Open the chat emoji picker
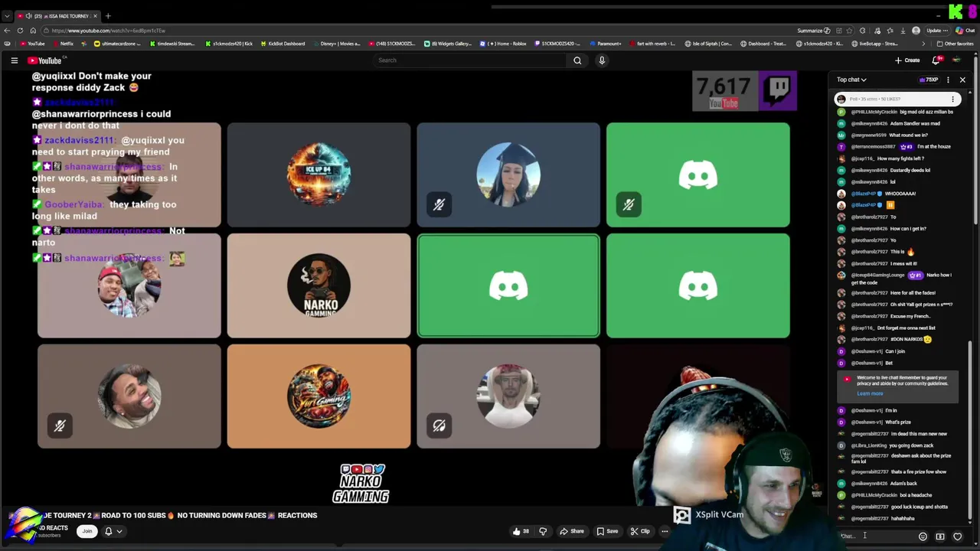Screen dimensions: 980x551 coord(923,536)
